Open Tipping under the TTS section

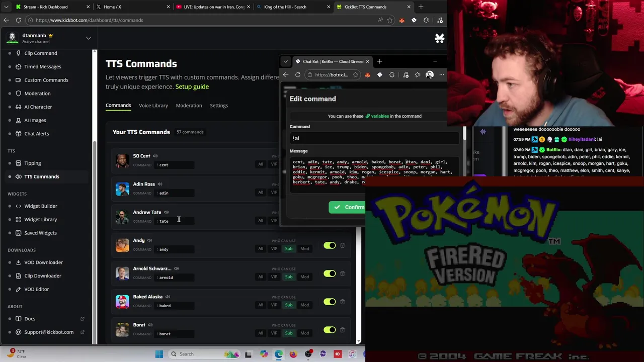coord(32,163)
